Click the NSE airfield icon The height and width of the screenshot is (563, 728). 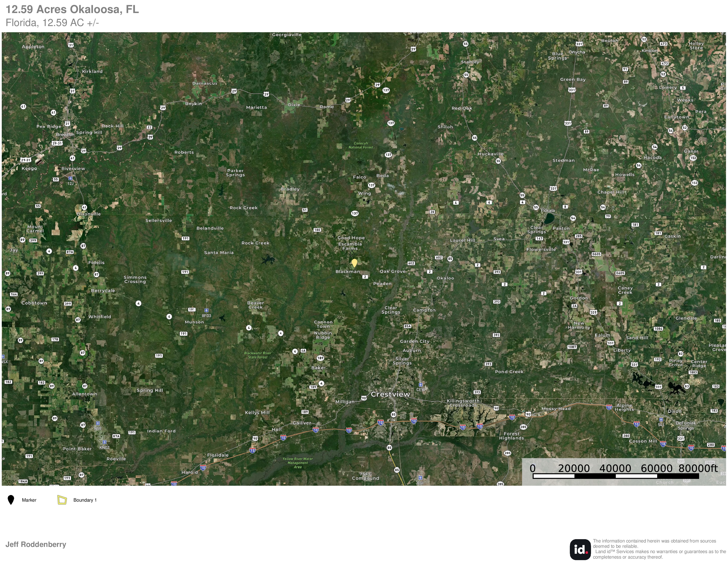(98, 423)
